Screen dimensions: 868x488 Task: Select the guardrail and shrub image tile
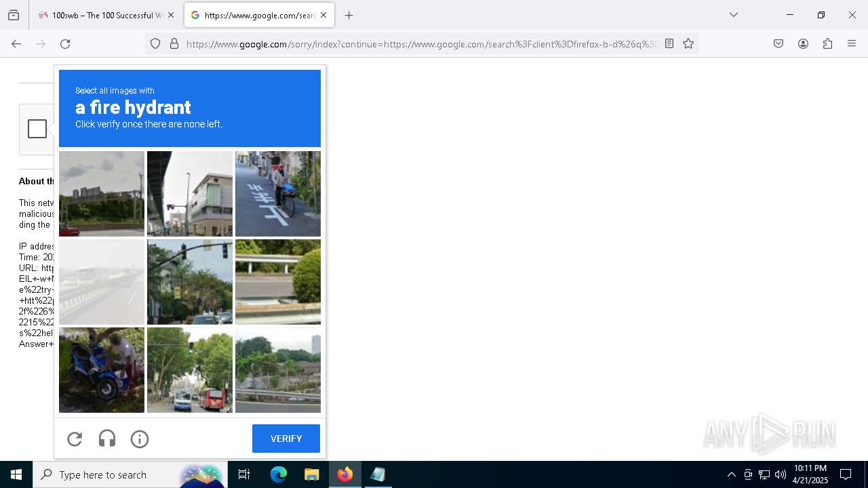[278, 282]
